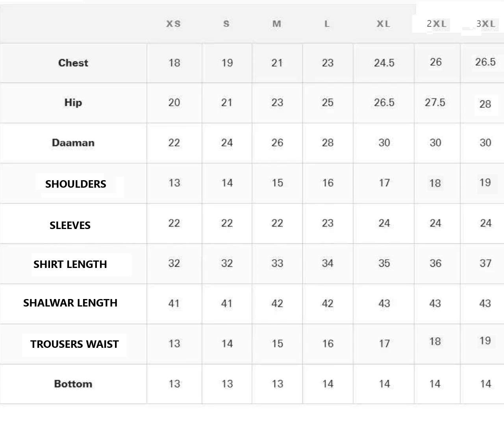The width and height of the screenshot is (504, 421).
Task: Click the Daaman value for XS size
Action: coord(174,143)
